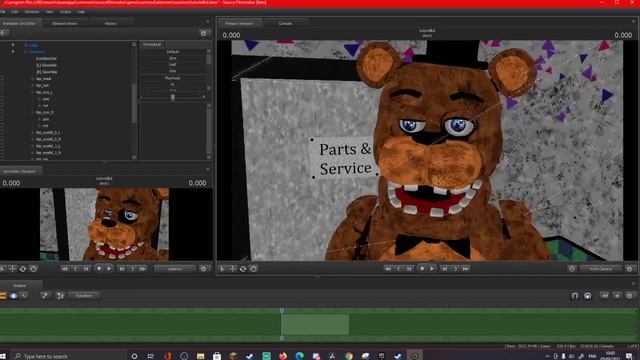The image size is (640, 360).
Task: Select the Procedural tab
Action: pos(152,44)
